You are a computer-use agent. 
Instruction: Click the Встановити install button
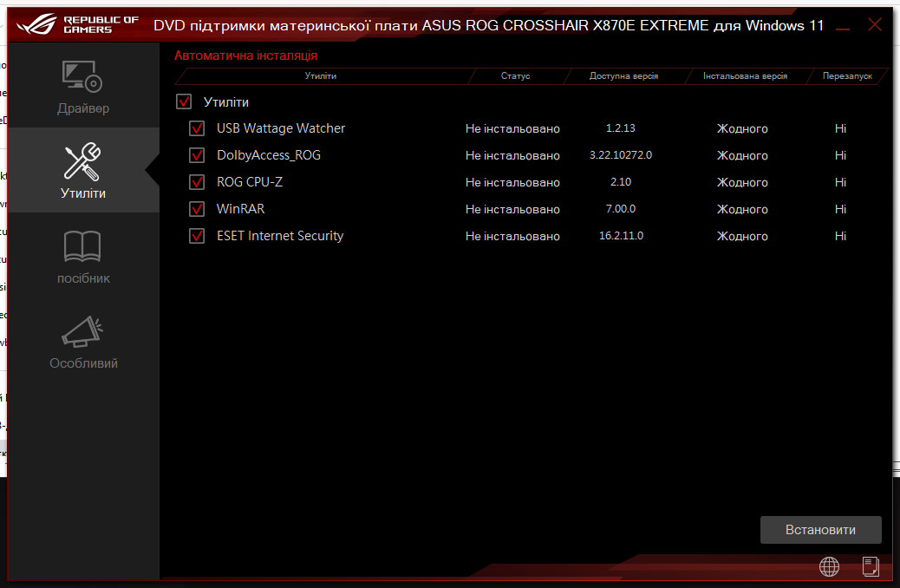(x=821, y=529)
